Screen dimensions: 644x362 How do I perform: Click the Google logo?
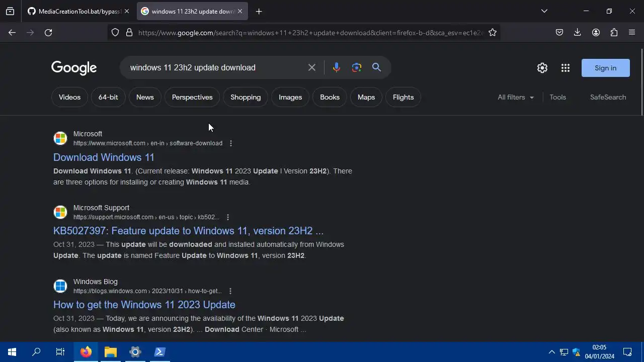[74, 68]
